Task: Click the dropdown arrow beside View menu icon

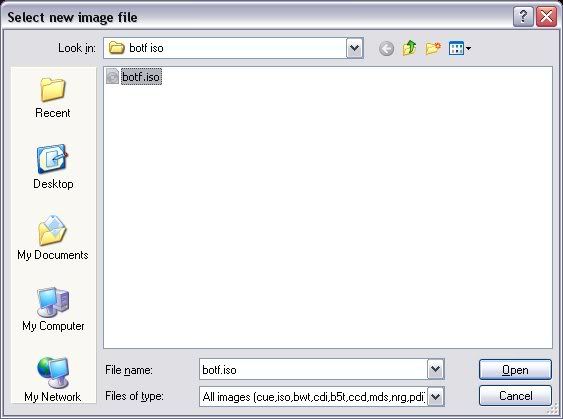Action: 468,48
